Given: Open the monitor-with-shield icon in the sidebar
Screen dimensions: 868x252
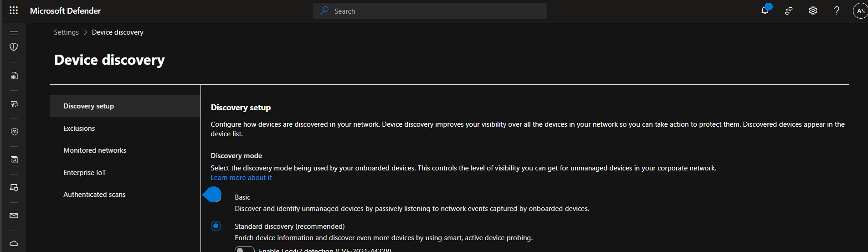Looking at the screenshot, I should click(14, 188).
